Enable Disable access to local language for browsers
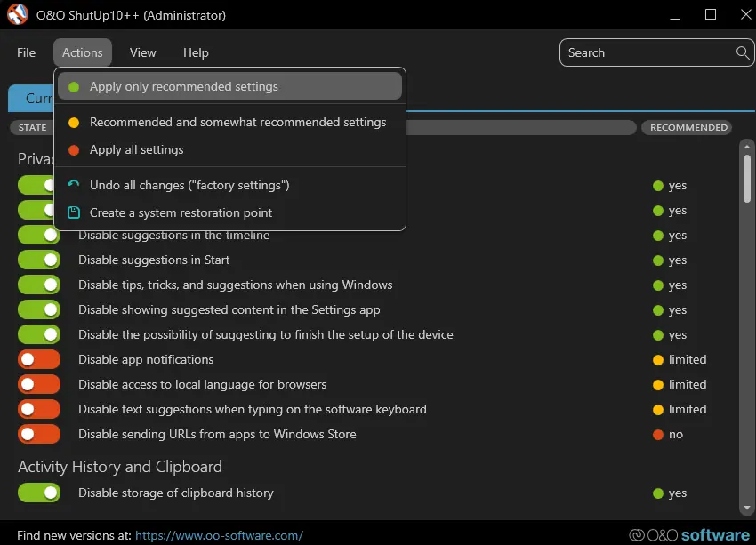The width and height of the screenshot is (756, 545). [x=39, y=384]
